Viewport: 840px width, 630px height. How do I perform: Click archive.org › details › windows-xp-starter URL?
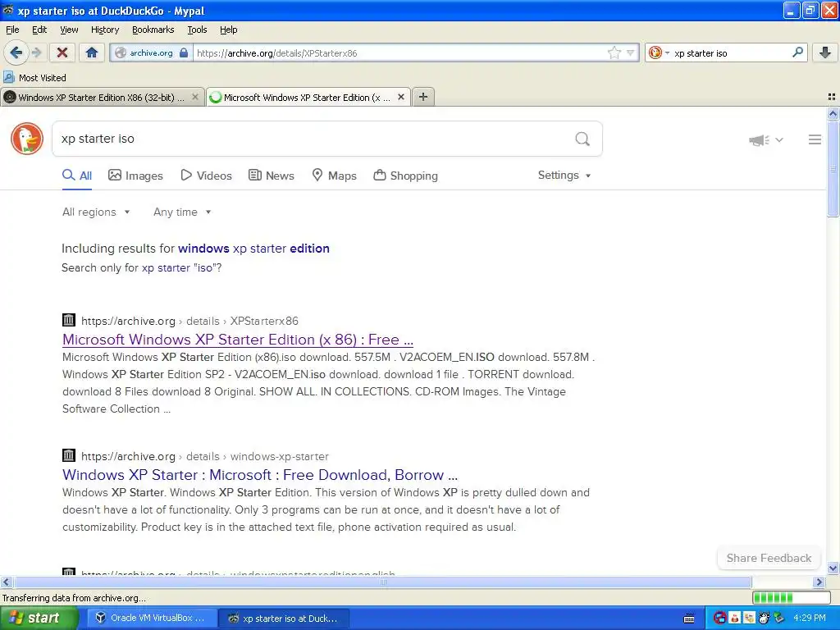pos(205,456)
